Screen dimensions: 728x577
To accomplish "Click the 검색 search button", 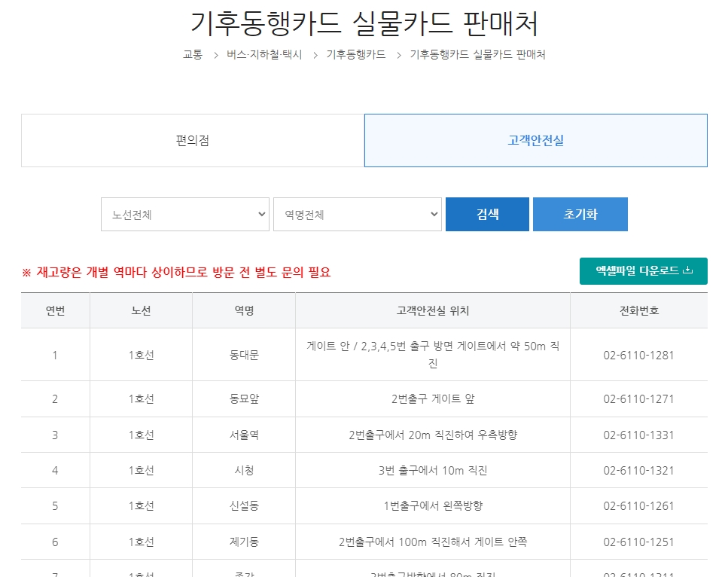I will point(487,214).
